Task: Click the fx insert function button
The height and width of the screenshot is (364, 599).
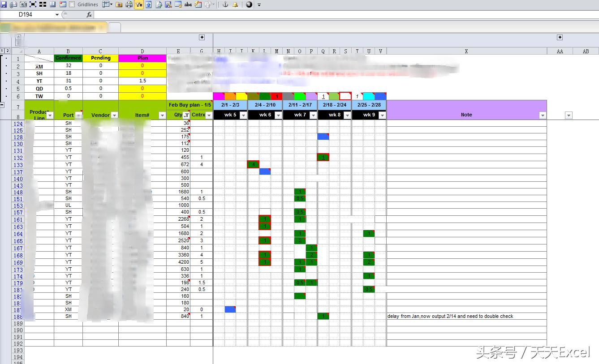Action: point(89,15)
